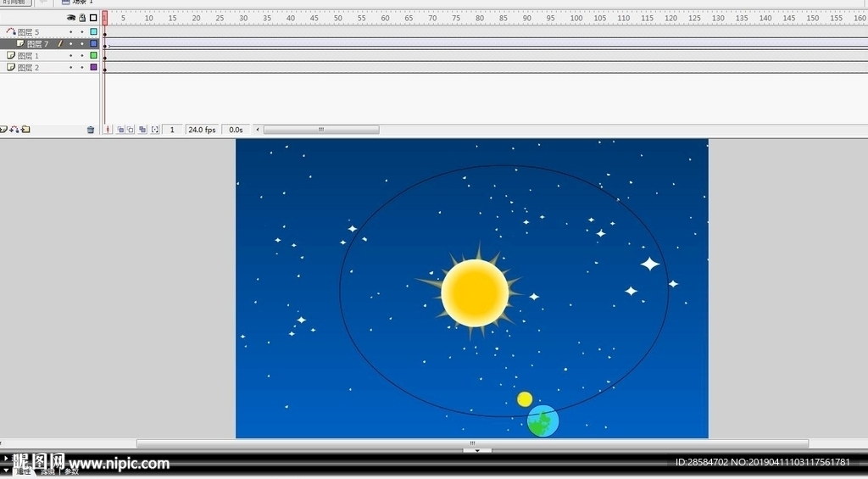Toggle the edit multiple frames icon
Screen dimensions: 868x479
click(142, 130)
